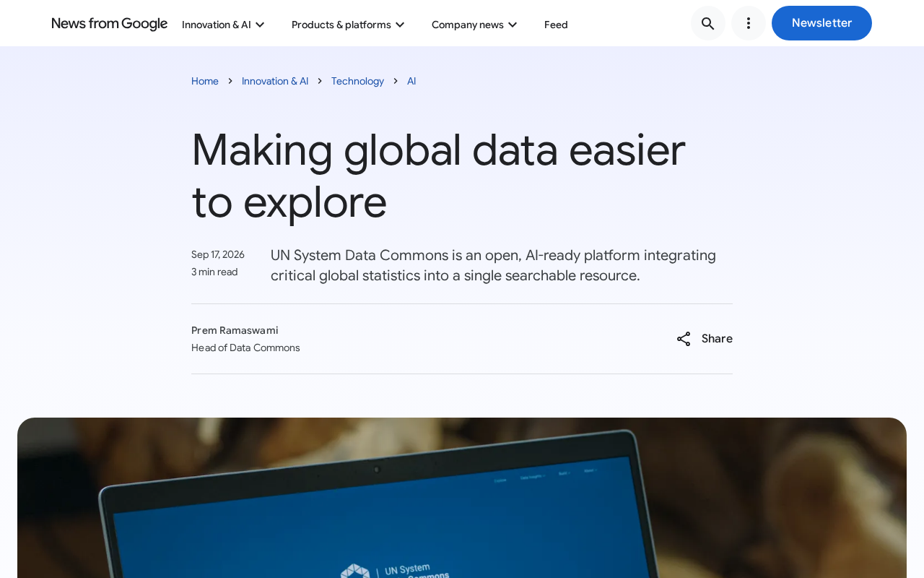Expand the Innovation & AI nav dropdown
Screen dimensions: 924x578
click(x=223, y=25)
